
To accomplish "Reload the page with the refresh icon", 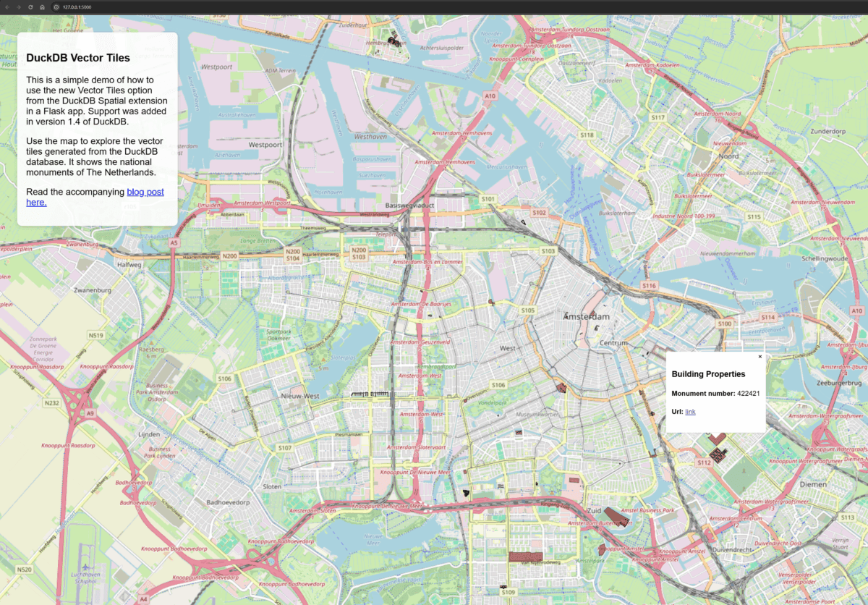I will click(30, 7).
